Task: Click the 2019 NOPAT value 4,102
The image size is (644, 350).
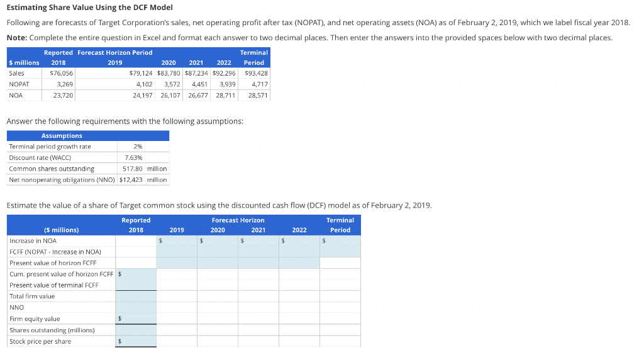Action: [x=145, y=84]
